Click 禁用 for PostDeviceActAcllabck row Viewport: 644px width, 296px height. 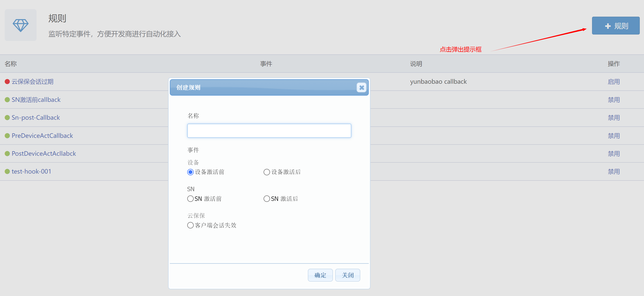click(x=614, y=153)
